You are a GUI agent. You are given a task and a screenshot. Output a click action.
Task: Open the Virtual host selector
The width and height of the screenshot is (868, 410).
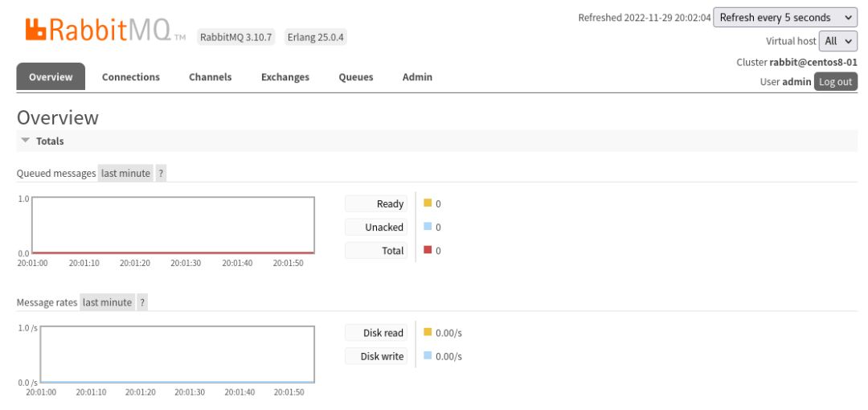(838, 41)
